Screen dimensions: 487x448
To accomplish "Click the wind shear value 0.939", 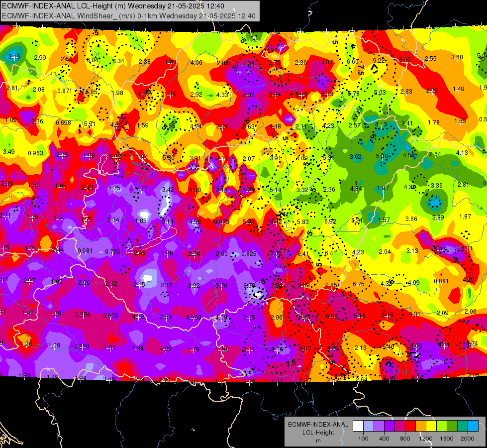I will 110,315.
